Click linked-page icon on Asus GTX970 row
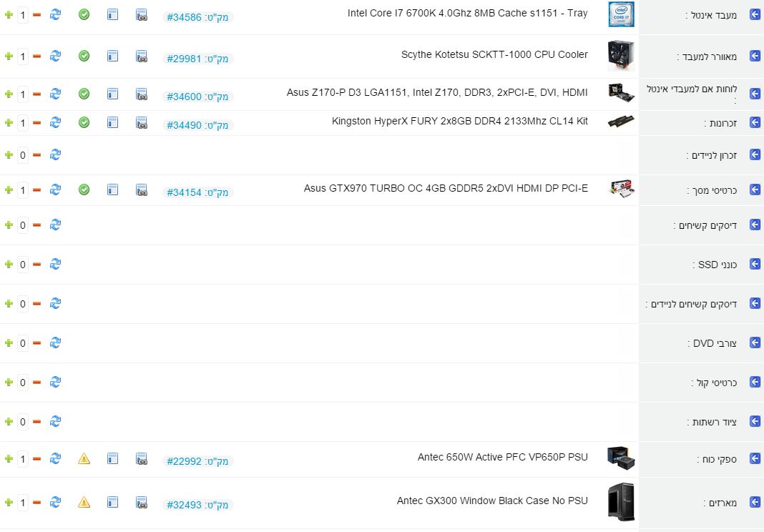 (142, 189)
